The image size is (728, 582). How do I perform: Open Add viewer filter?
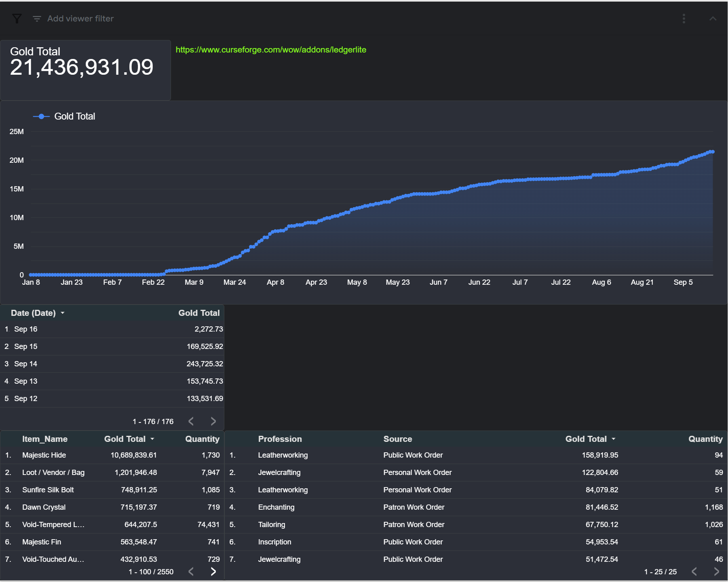point(73,19)
